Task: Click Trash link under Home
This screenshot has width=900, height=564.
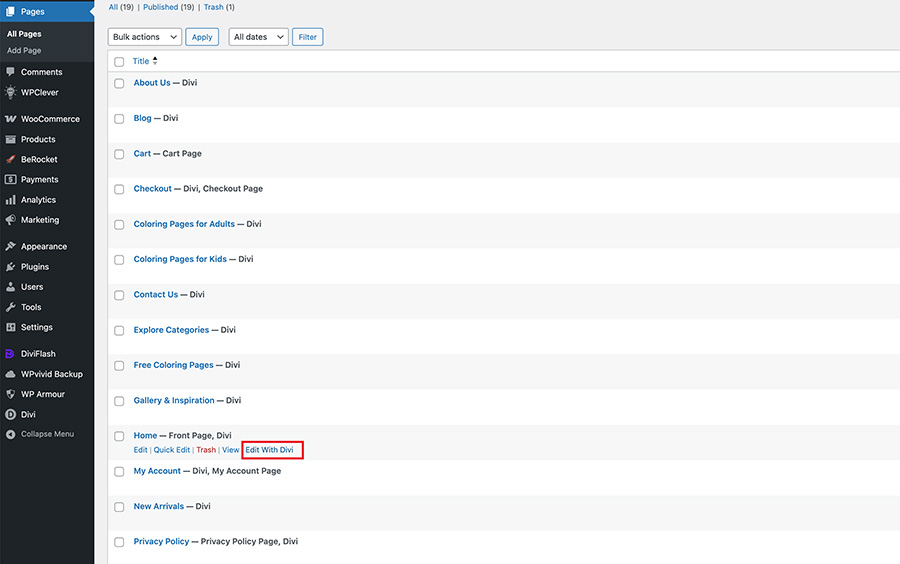Action: (206, 450)
